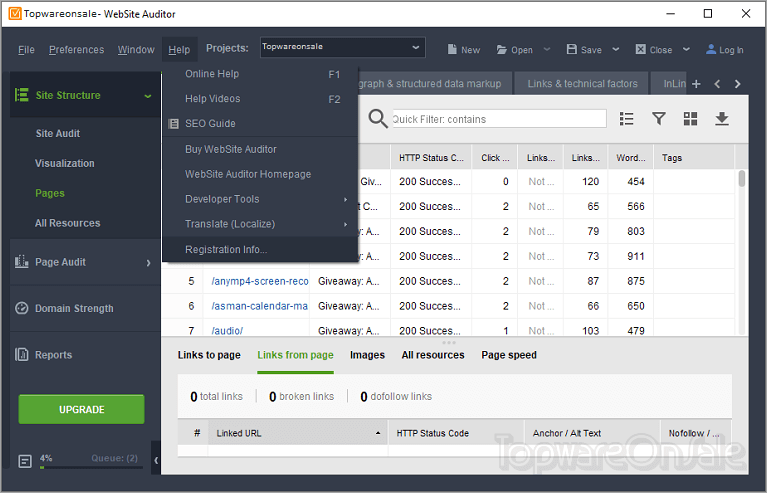This screenshot has height=493, width=767.
Task: Expand the Page Audit section arrow
Action: [148, 263]
